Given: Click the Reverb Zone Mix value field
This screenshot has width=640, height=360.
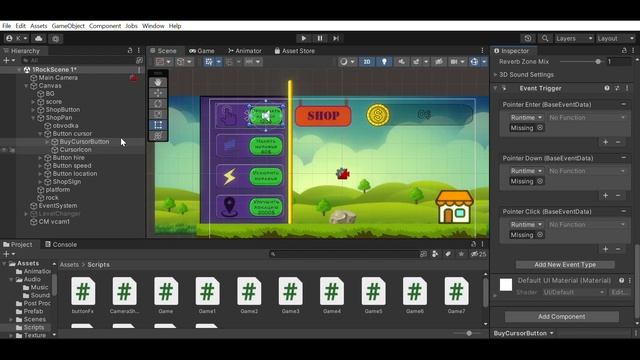Looking at the screenshot, I should click(x=619, y=62).
